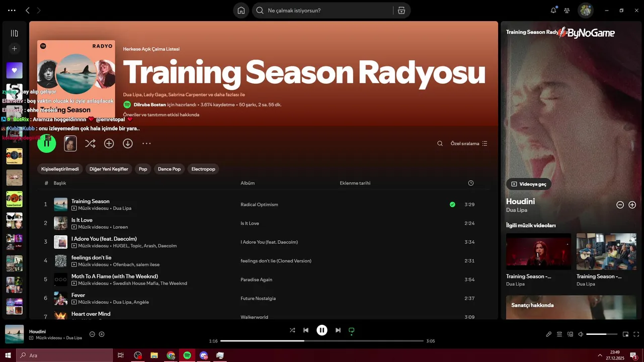Remove Houdini using minus icon in side panel
Image resolution: width=644 pixels, height=362 pixels.
tap(620, 205)
